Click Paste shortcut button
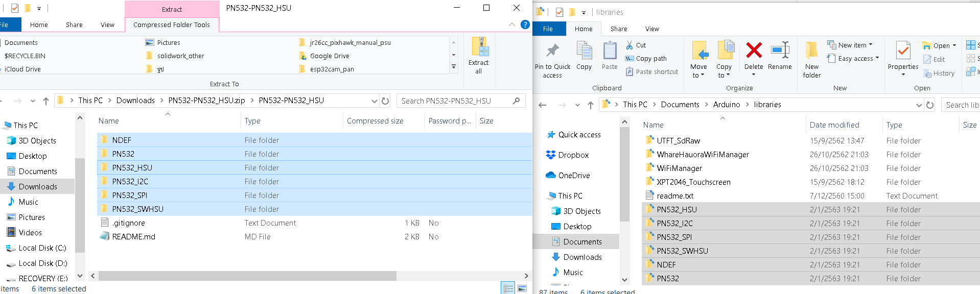 [x=652, y=72]
